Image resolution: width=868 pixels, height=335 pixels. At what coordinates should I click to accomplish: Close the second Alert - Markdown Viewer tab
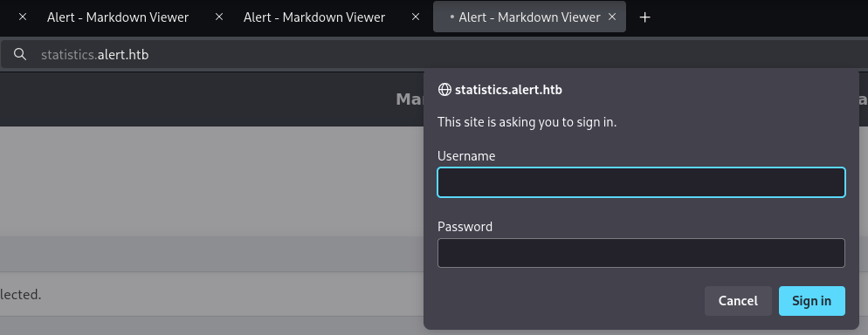click(416, 17)
